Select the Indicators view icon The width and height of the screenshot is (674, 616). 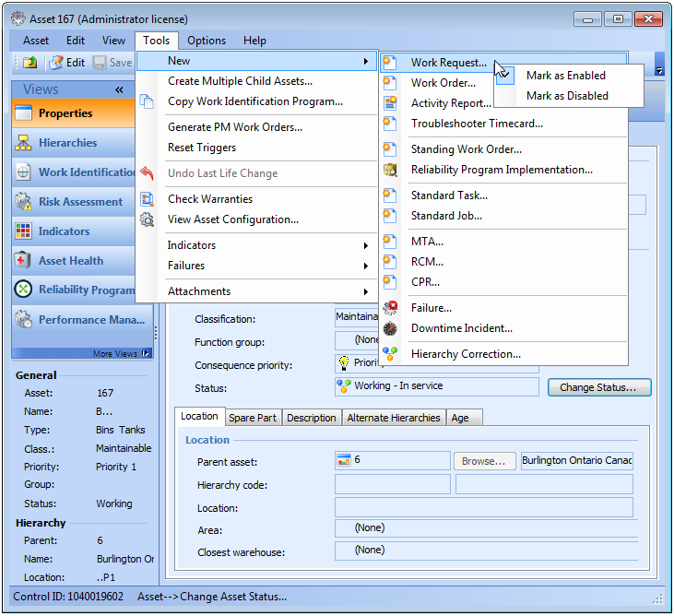coord(24,231)
